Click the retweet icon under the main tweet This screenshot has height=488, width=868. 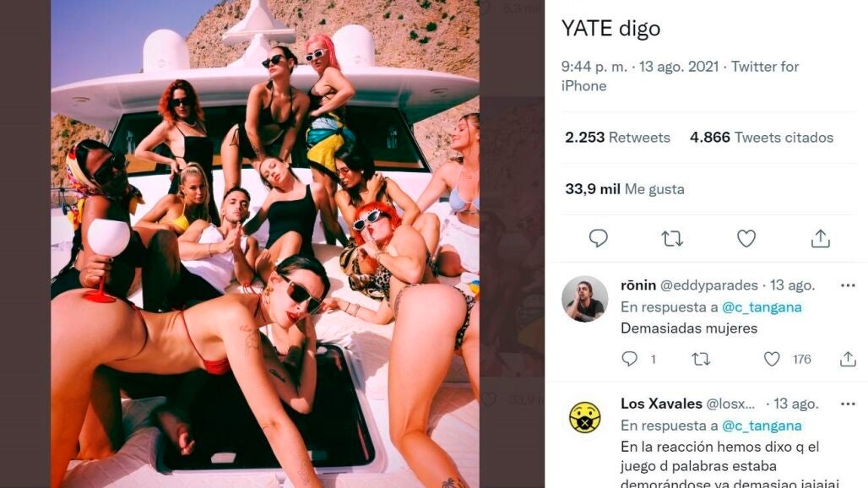click(x=672, y=238)
